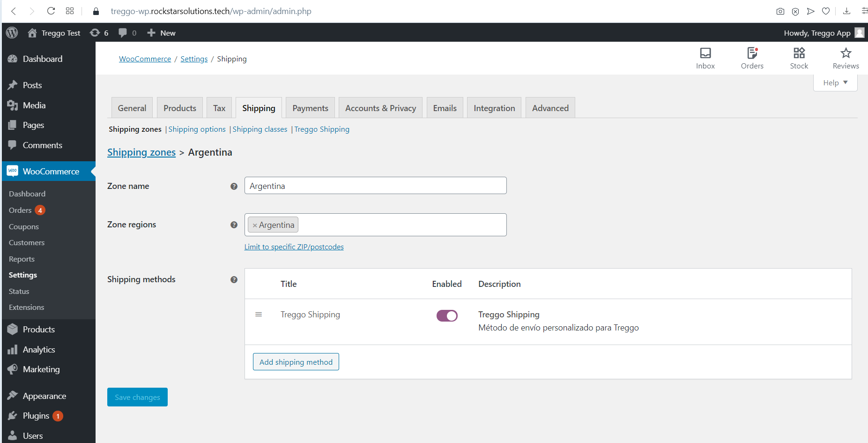Click browser back arrow

[x=14, y=11]
